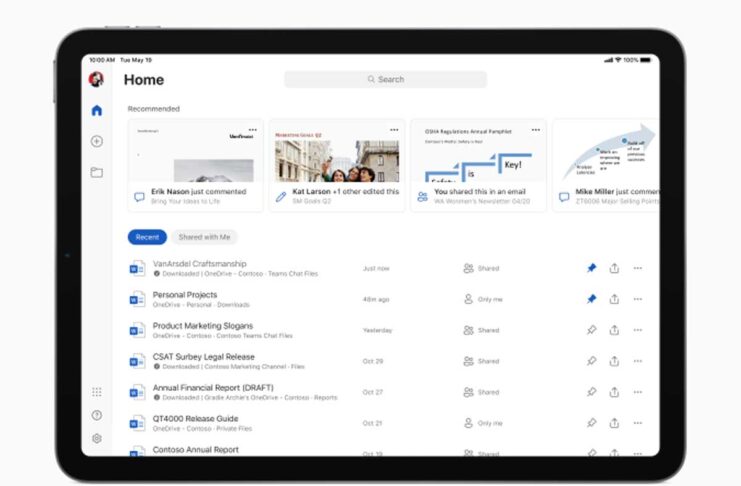Open more options for QT4000 Release Guide
The image size is (741, 486).
coord(638,423)
